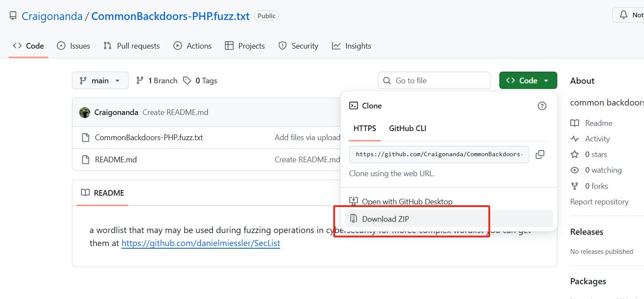This screenshot has height=299, width=644.
Task: Click the clone URL text field
Action: pyautogui.click(x=439, y=154)
